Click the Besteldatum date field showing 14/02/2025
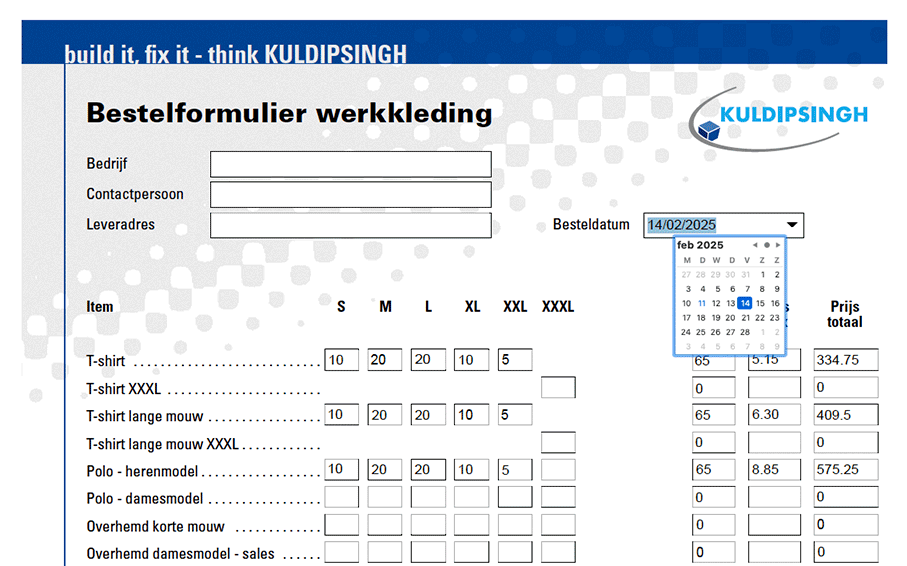907x566 pixels. pos(712,225)
